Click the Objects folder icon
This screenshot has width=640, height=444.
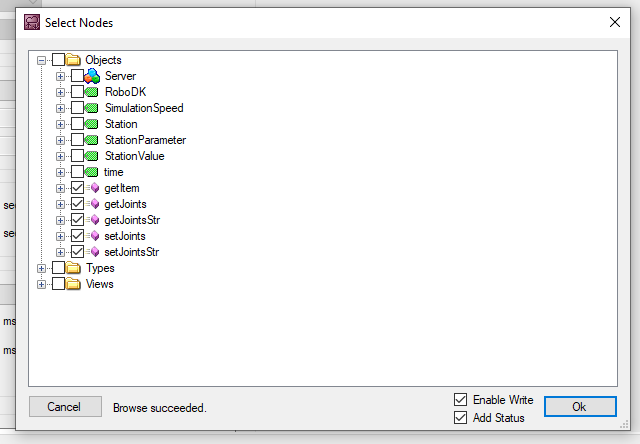73,60
